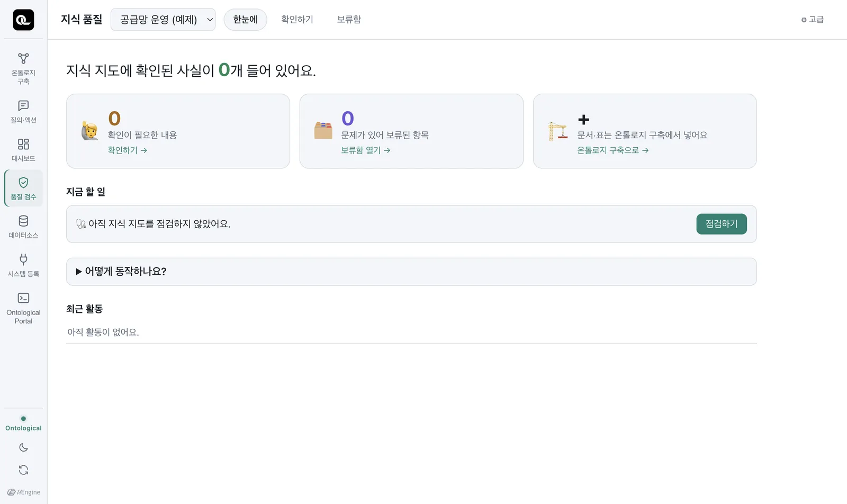Follow the 온톨로지 구축으로 → link
This screenshot has height=504, width=847.
(613, 150)
